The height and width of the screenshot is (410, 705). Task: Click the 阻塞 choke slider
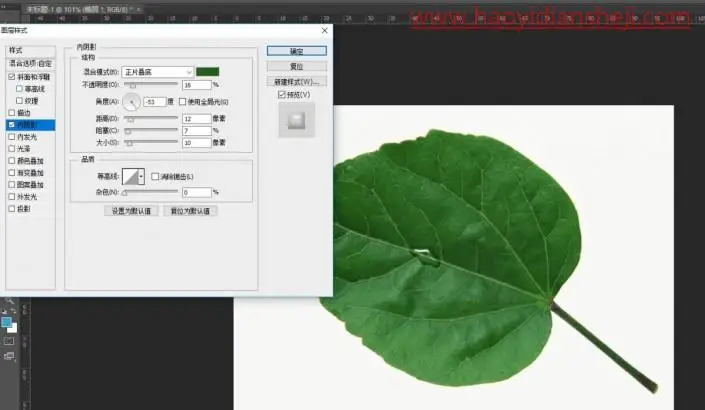pos(151,131)
